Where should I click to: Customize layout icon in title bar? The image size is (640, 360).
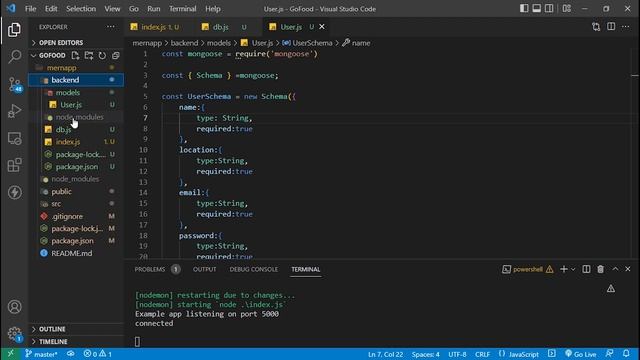tap(567, 9)
